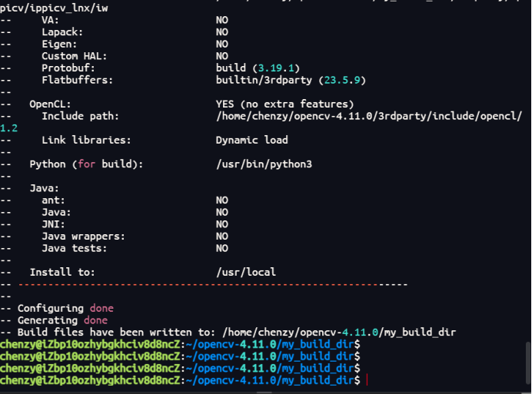The width and height of the screenshot is (532, 394).
Task: Click the 'ant:' line label
Action: coord(53,200)
